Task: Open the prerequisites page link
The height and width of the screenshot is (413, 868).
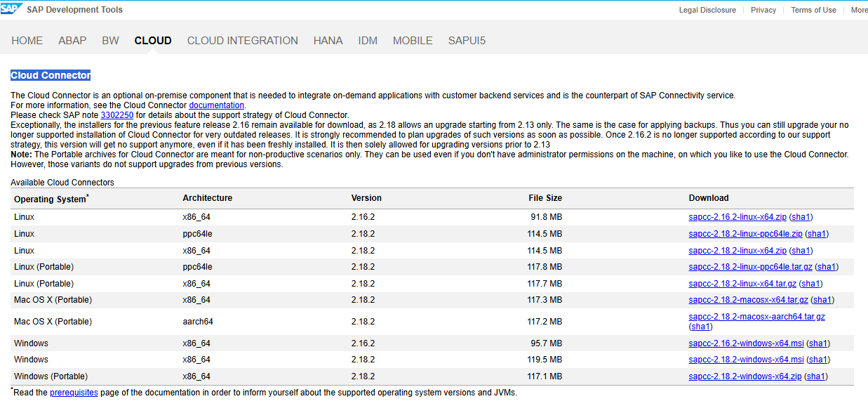Action: tap(74, 393)
